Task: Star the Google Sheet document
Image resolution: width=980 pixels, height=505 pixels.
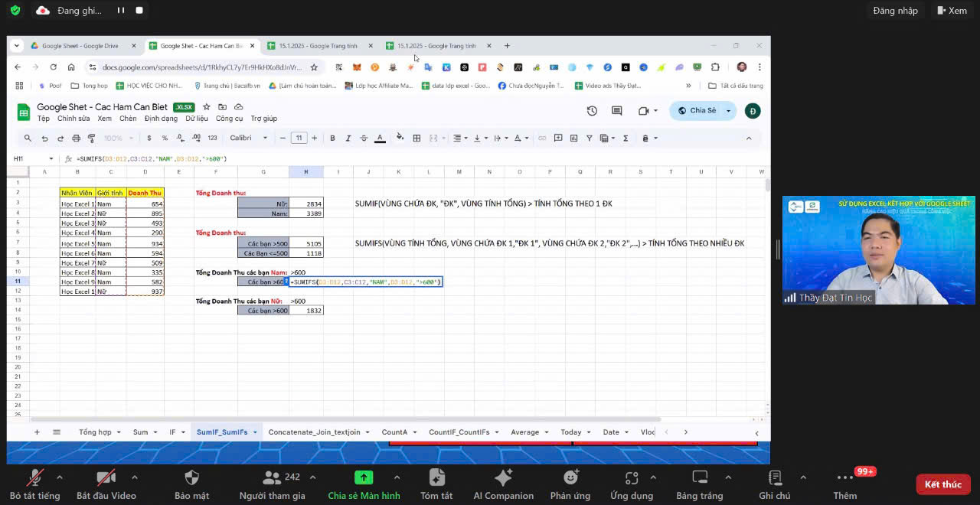Action: 206,107
